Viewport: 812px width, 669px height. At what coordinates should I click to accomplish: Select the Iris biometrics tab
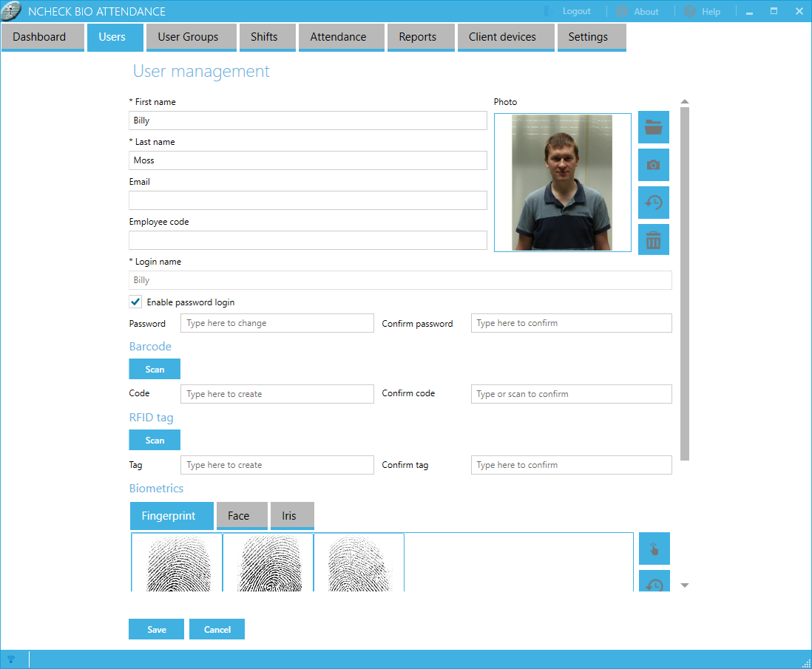pyautogui.click(x=288, y=516)
